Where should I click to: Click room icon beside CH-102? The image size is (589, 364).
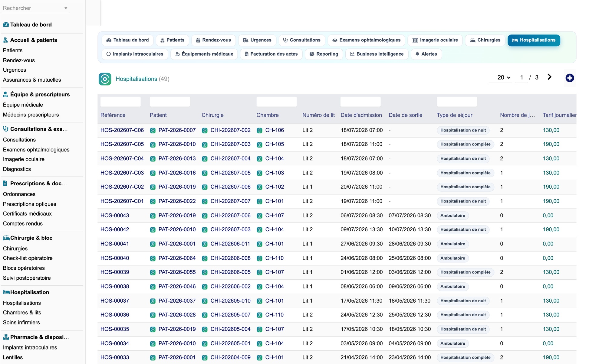point(259,187)
